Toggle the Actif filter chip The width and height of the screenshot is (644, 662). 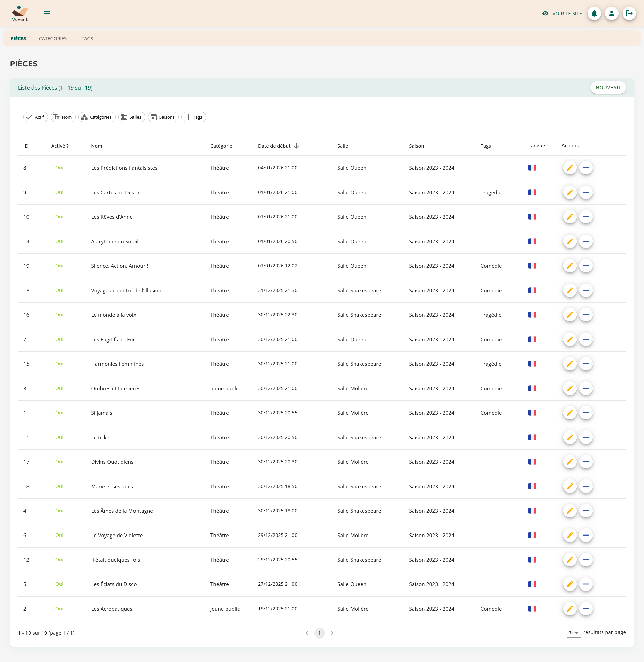coord(36,117)
